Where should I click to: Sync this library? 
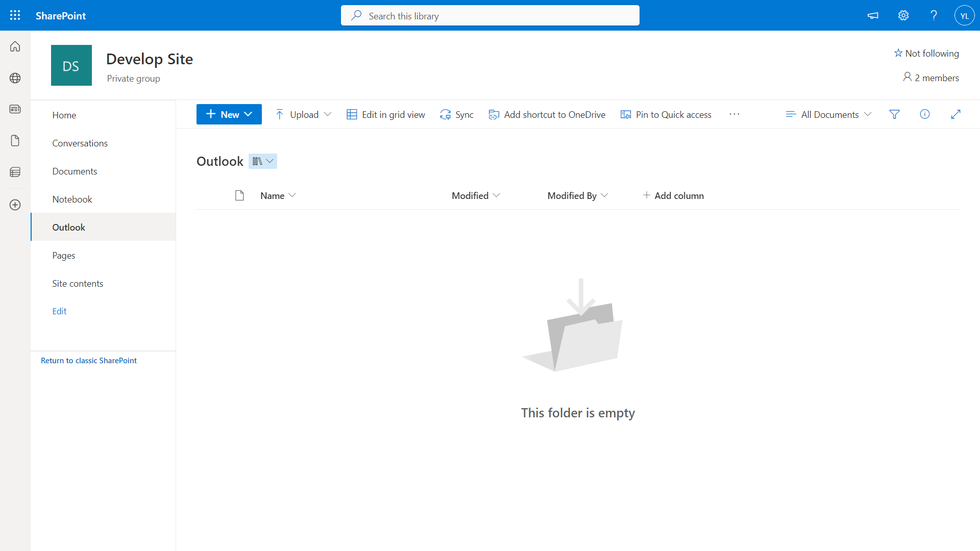point(457,114)
